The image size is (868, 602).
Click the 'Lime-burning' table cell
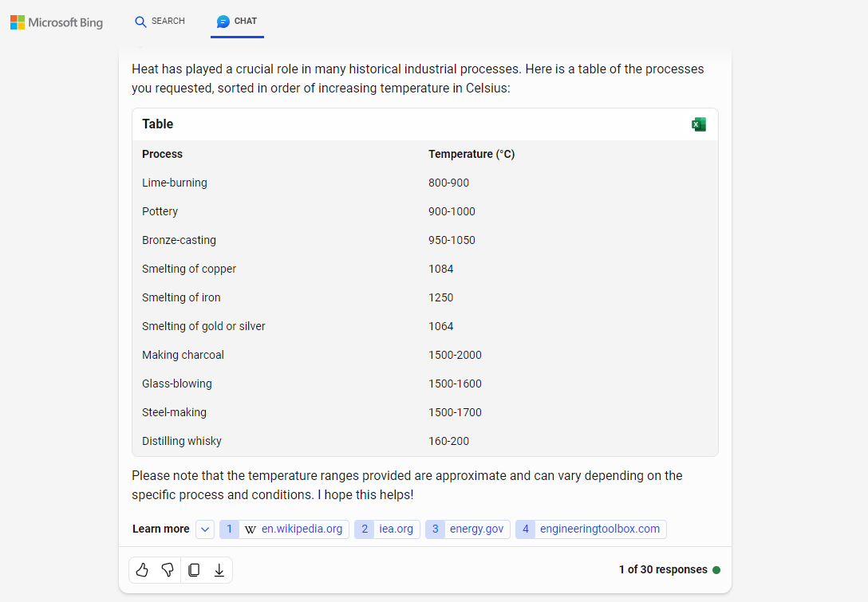tap(175, 183)
